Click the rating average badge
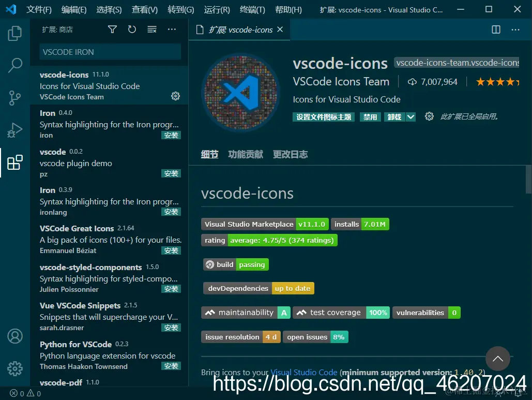 (x=269, y=241)
